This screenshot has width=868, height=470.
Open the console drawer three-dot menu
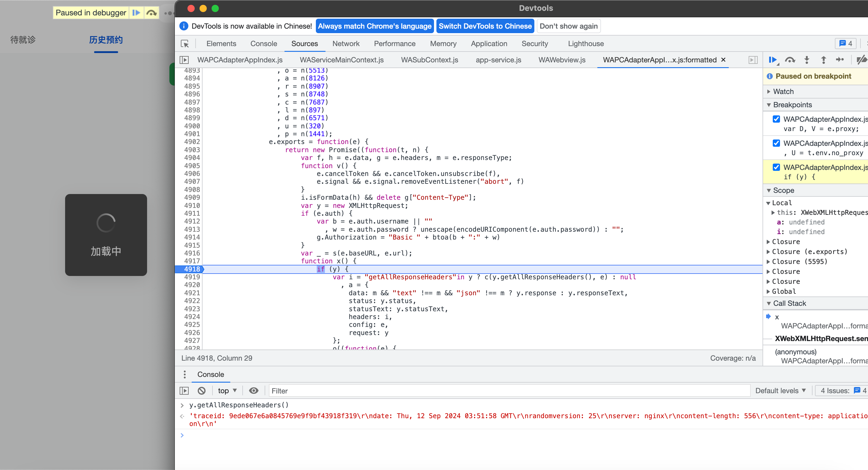[x=184, y=374]
